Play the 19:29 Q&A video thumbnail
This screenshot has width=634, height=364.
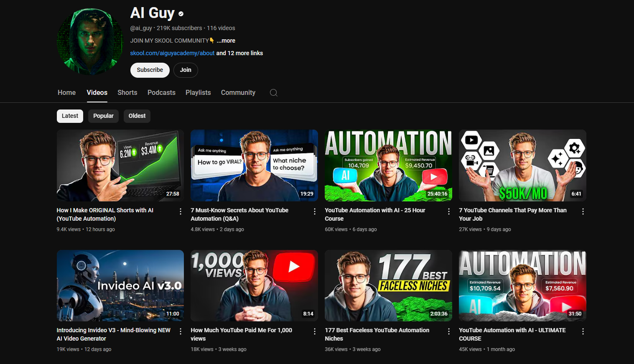point(254,165)
